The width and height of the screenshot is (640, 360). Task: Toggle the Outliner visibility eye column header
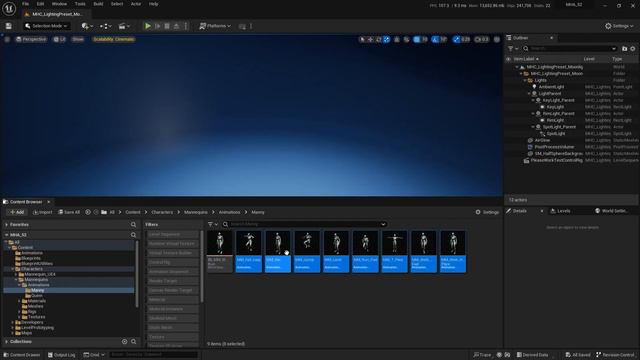(509, 59)
